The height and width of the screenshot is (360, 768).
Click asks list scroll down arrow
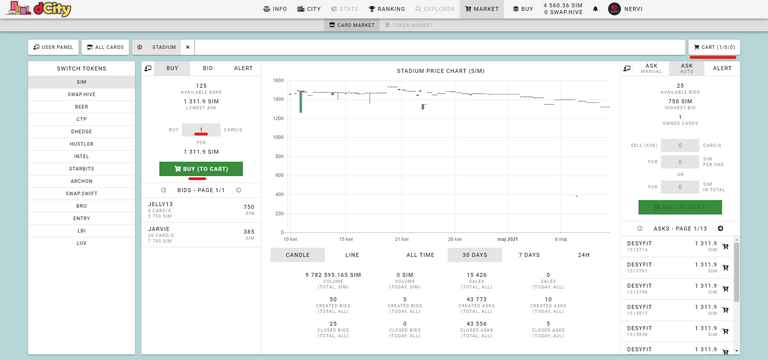[x=736, y=351]
